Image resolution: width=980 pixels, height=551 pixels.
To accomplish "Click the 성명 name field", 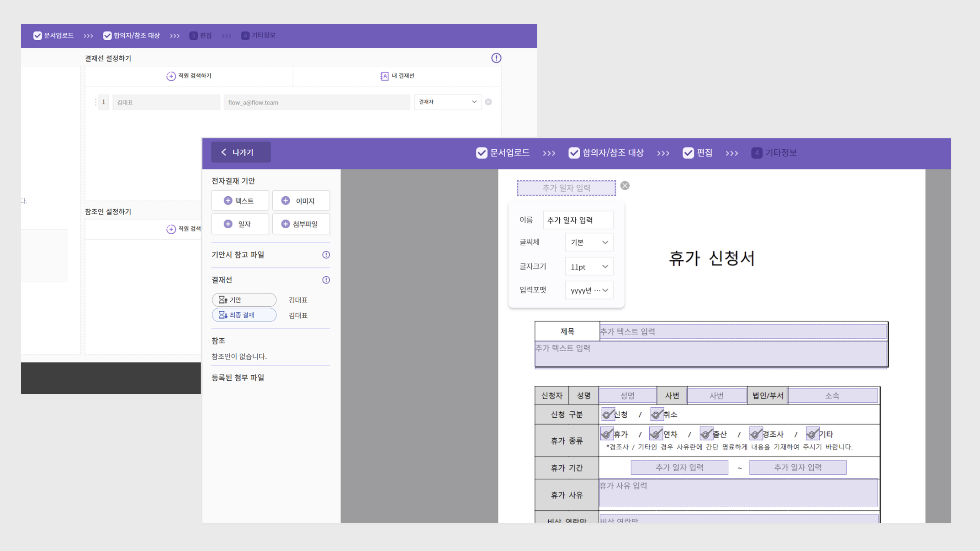I will (x=627, y=396).
